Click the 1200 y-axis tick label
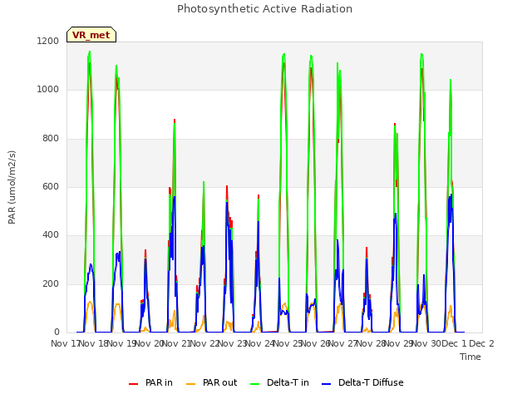 tap(48, 41)
